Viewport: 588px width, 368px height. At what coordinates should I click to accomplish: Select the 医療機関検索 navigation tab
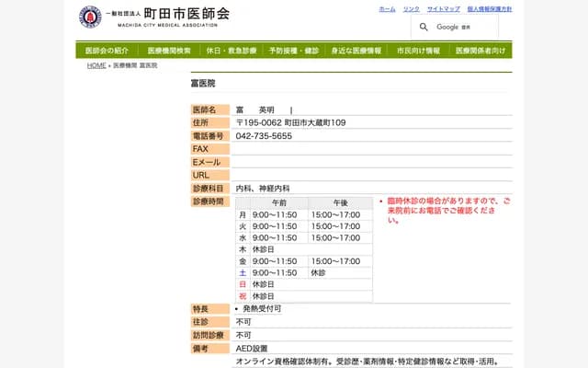pos(169,51)
